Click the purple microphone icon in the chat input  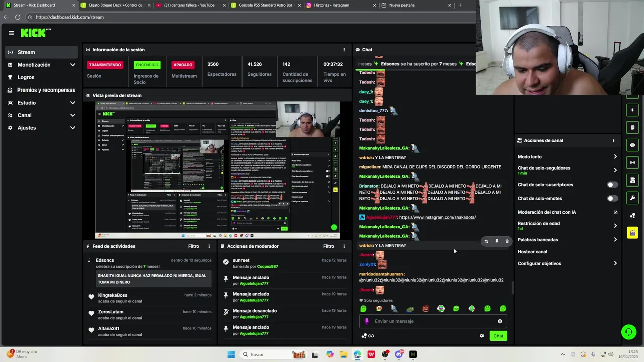pyautogui.click(x=367, y=321)
